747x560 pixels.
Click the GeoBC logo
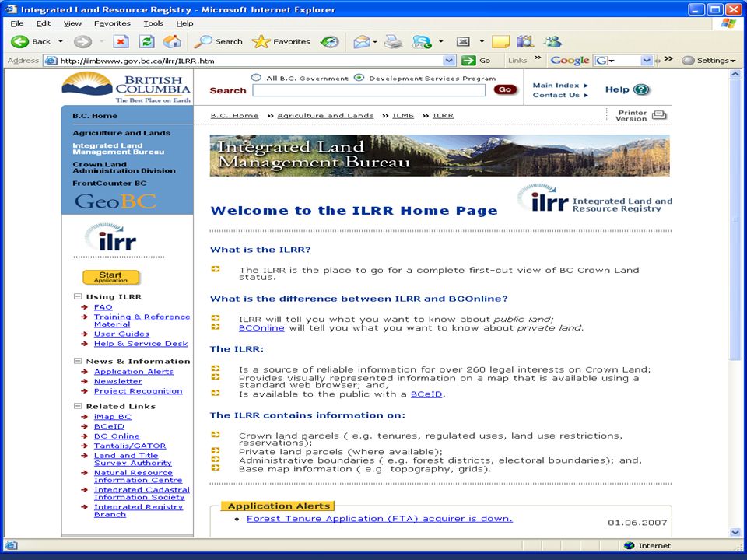click(115, 201)
